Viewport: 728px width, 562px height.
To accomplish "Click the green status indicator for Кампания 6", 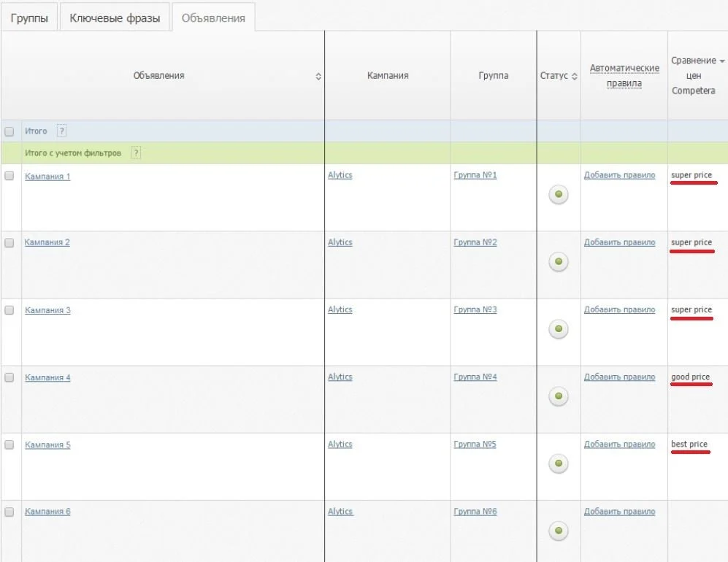I will click(x=559, y=531).
